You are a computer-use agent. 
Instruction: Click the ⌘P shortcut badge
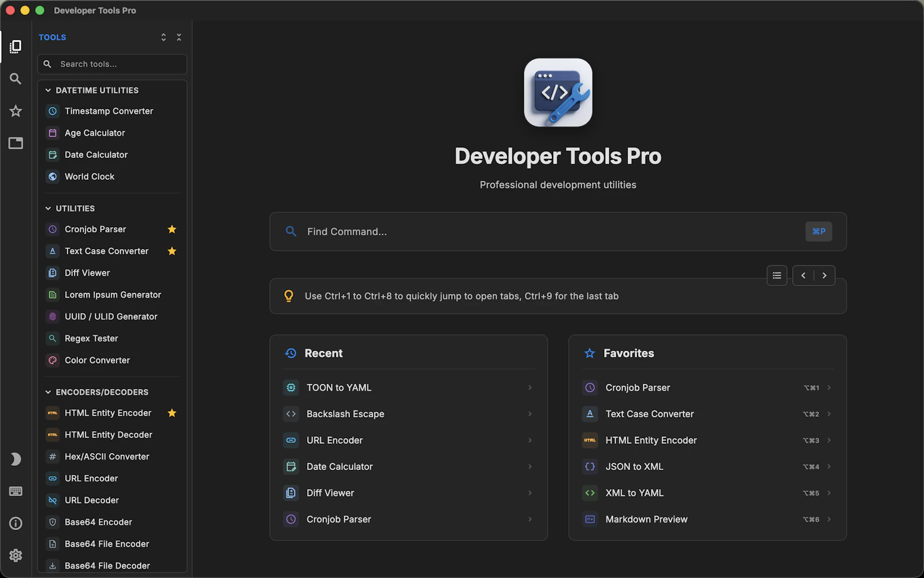(818, 232)
